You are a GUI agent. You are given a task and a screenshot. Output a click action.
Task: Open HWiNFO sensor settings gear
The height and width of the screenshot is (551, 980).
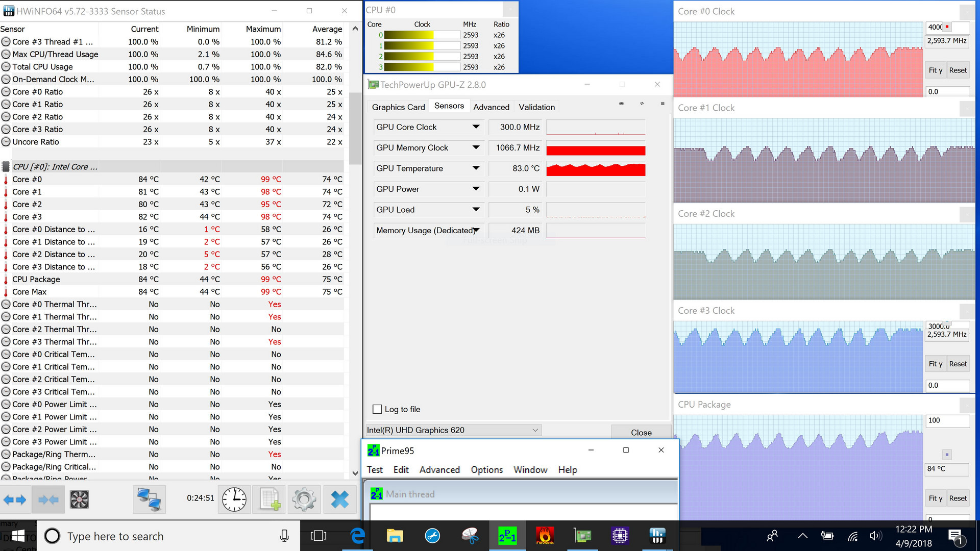[304, 499]
